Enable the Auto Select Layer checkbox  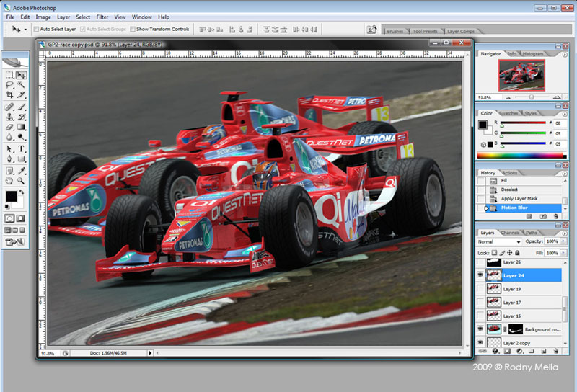pyautogui.click(x=37, y=30)
